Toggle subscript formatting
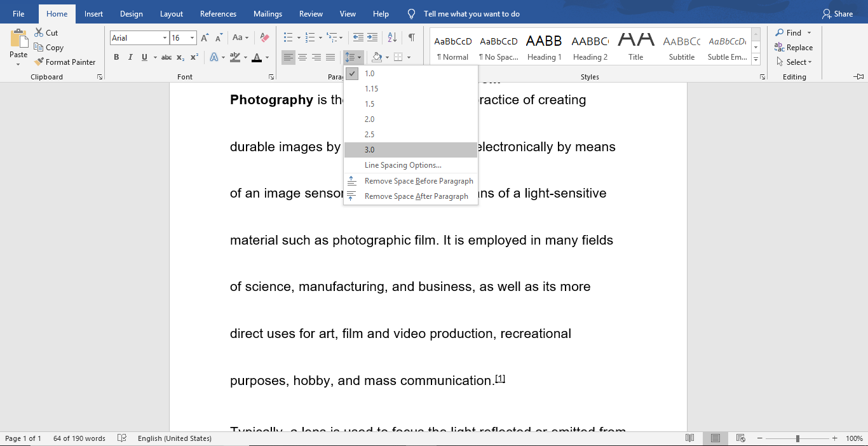The image size is (868, 446). [179, 57]
